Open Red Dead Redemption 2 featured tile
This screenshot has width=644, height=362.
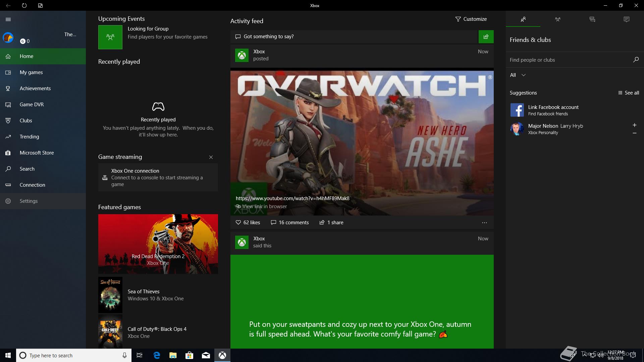[158, 244]
